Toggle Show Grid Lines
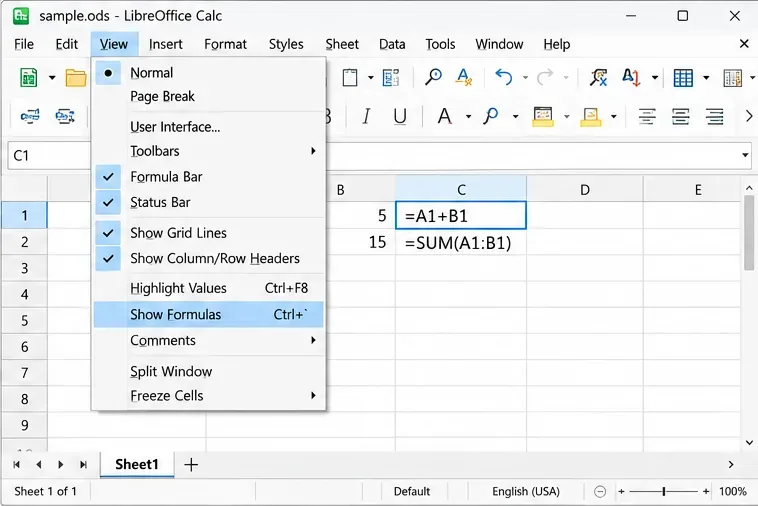Viewport: 758px width, 506px height. pyautogui.click(x=208, y=233)
